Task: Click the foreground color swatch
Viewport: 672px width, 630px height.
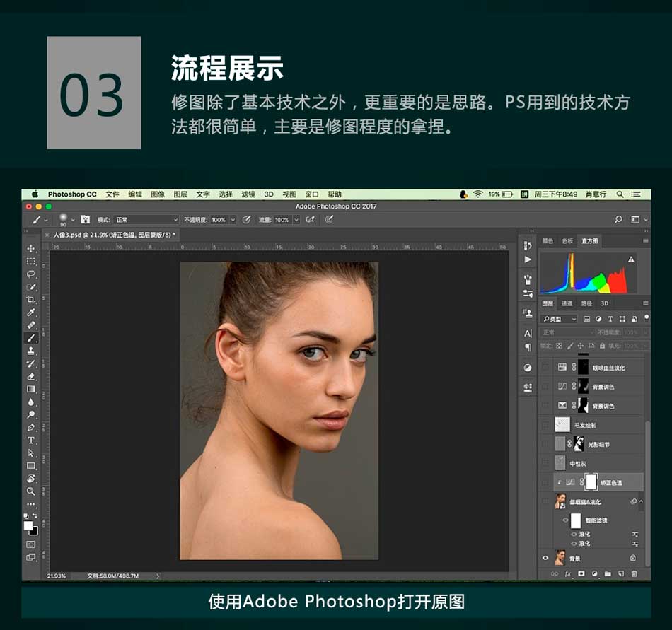Action: (29, 525)
